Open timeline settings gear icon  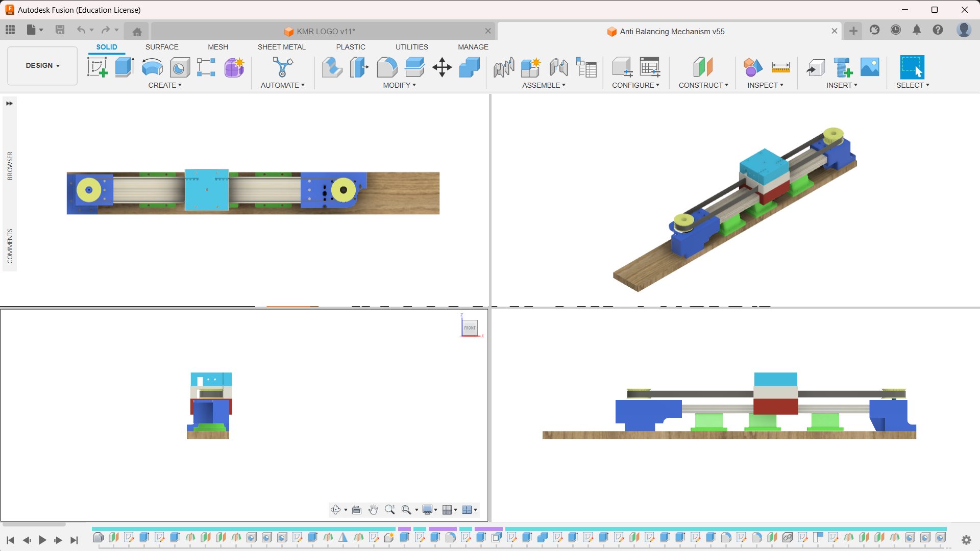(x=966, y=540)
